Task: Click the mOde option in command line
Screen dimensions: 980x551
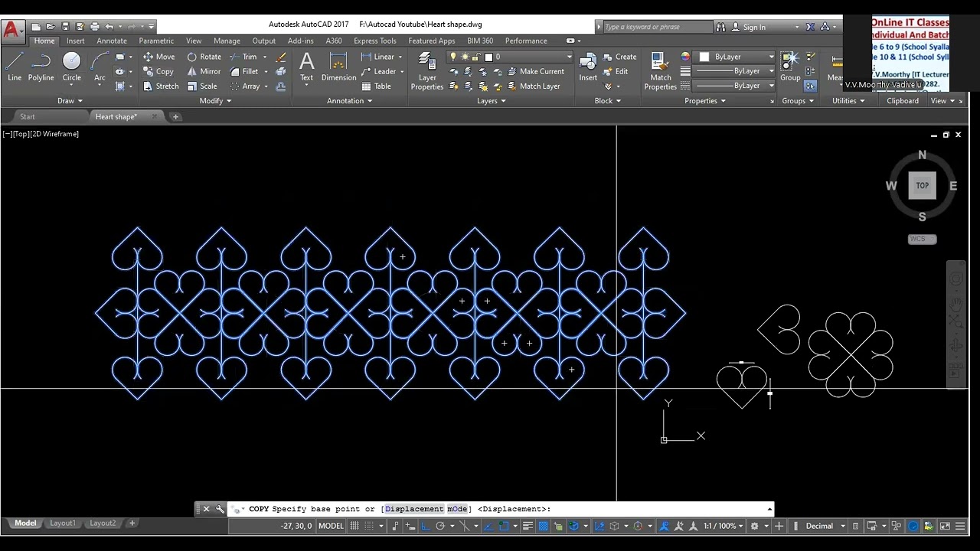Action: coord(457,509)
